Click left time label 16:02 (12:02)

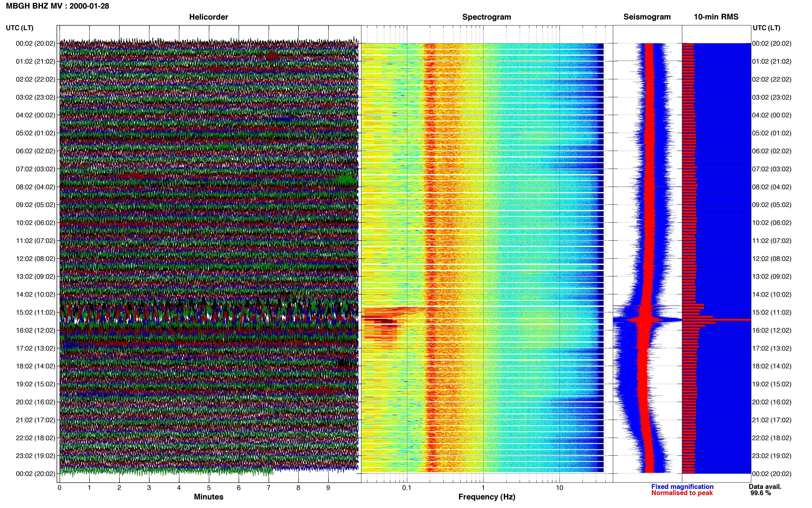click(36, 330)
